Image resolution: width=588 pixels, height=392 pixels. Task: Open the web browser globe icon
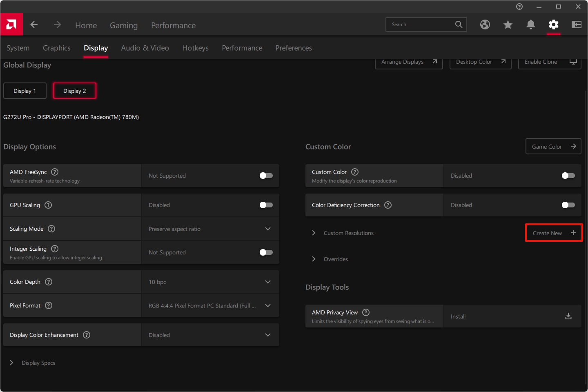pos(485,25)
